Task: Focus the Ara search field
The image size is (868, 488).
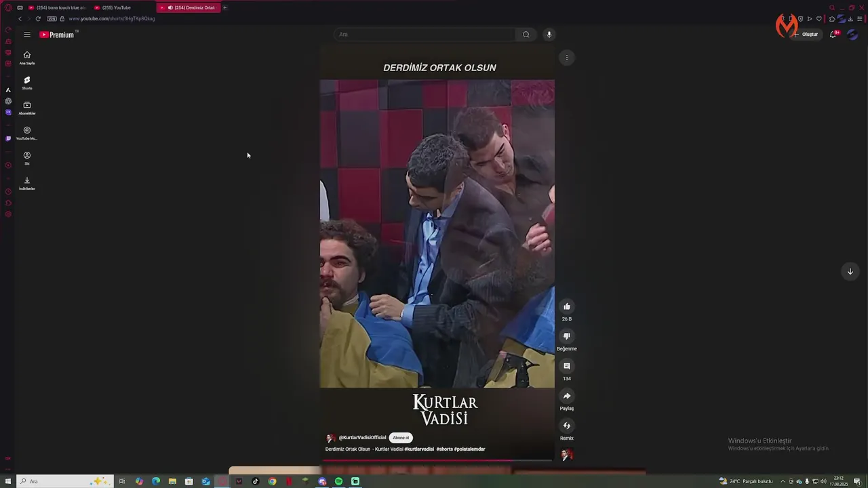Action: coord(425,35)
